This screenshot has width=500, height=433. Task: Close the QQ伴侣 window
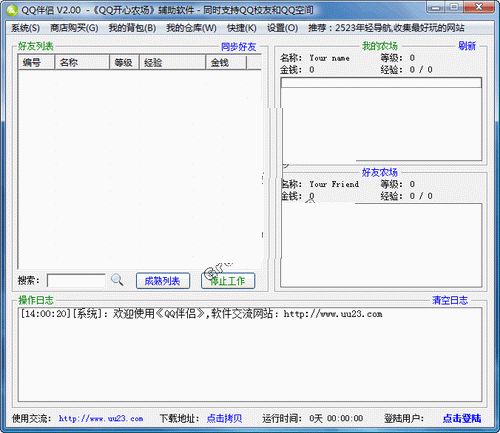coord(479,7)
